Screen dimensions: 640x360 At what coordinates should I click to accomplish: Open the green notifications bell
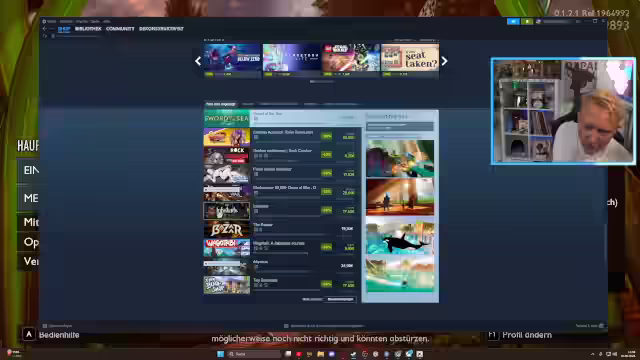click(527, 21)
